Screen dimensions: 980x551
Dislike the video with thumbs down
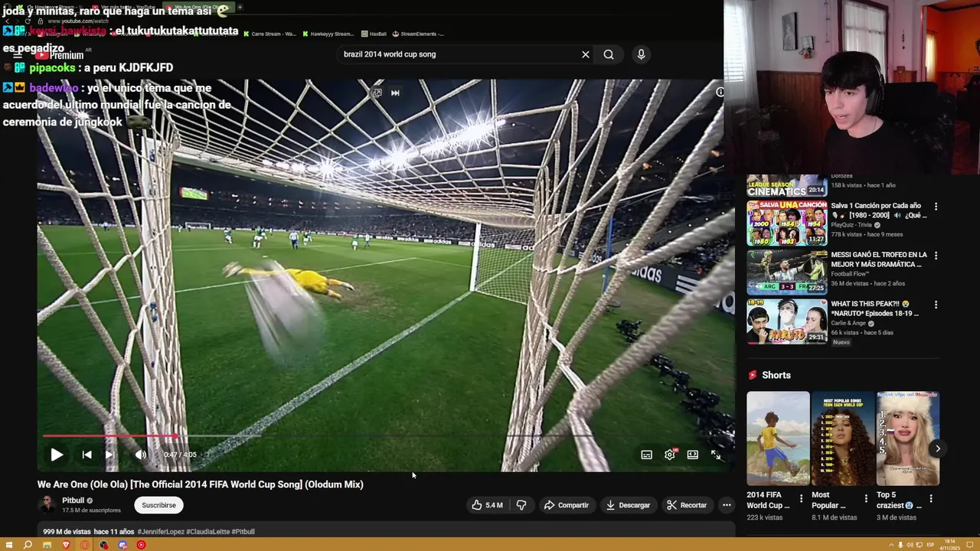coord(521,505)
